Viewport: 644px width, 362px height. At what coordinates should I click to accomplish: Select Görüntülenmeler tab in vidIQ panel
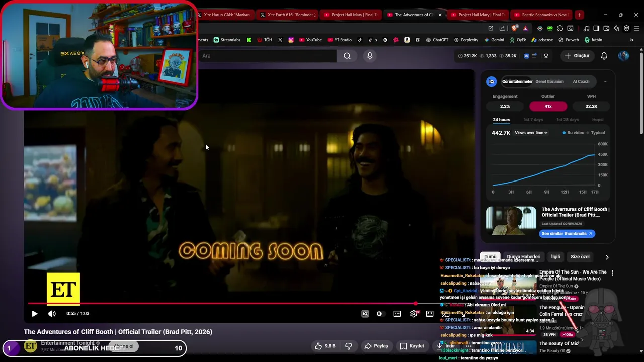point(517,81)
